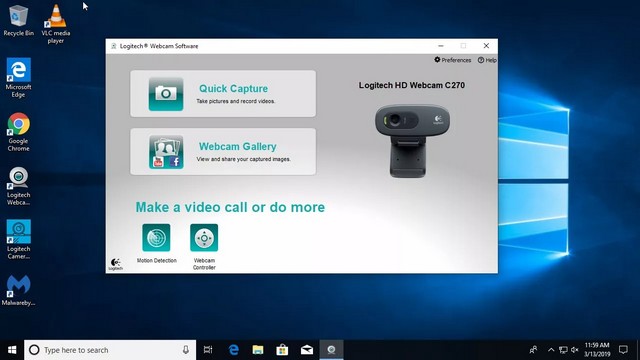Click Logitech Webcam taskbar button
The height and width of the screenshot is (360, 640).
coord(331,350)
